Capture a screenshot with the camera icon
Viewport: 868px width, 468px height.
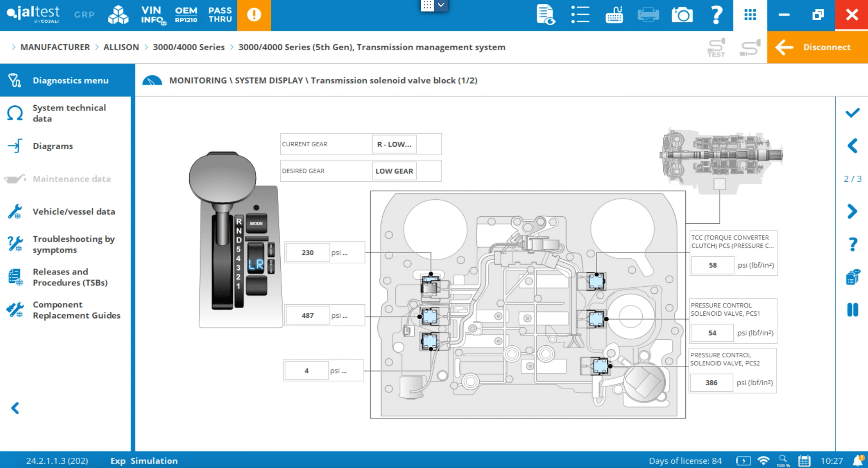point(682,15)
